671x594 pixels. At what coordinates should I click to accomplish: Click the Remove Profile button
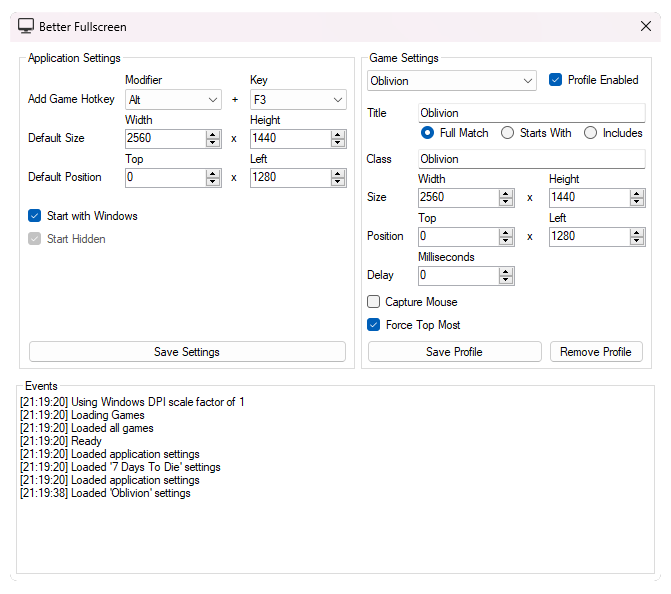point(596,352)
